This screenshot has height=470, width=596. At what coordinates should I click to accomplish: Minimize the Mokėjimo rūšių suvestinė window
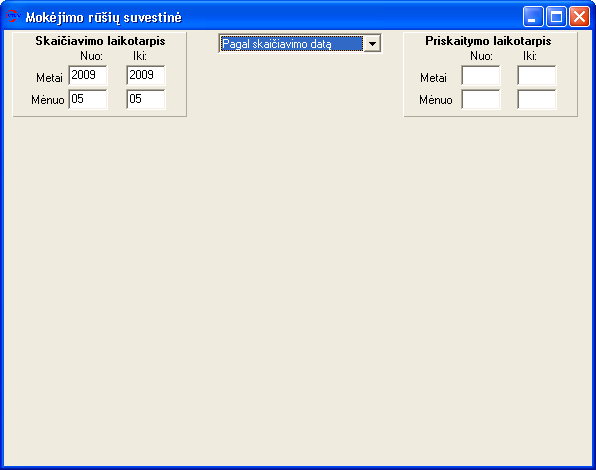(533, 17)
